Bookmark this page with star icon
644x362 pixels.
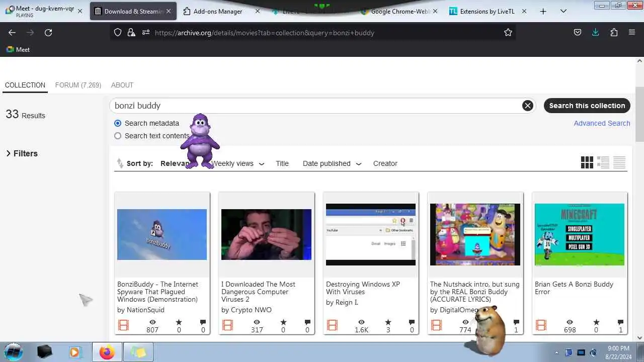508,32
